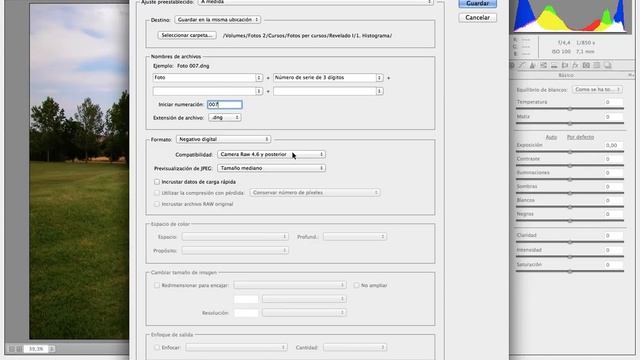Click the Intensidad slider handle
640x360 pixels.
pyautogui.click(x=570, y=257)
